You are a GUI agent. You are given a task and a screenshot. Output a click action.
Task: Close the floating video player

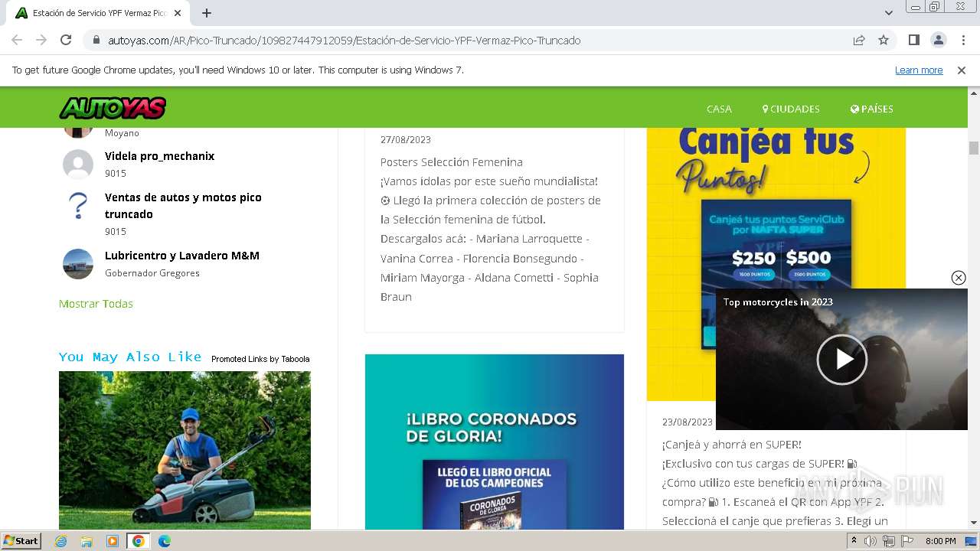[x=959, y=278]
